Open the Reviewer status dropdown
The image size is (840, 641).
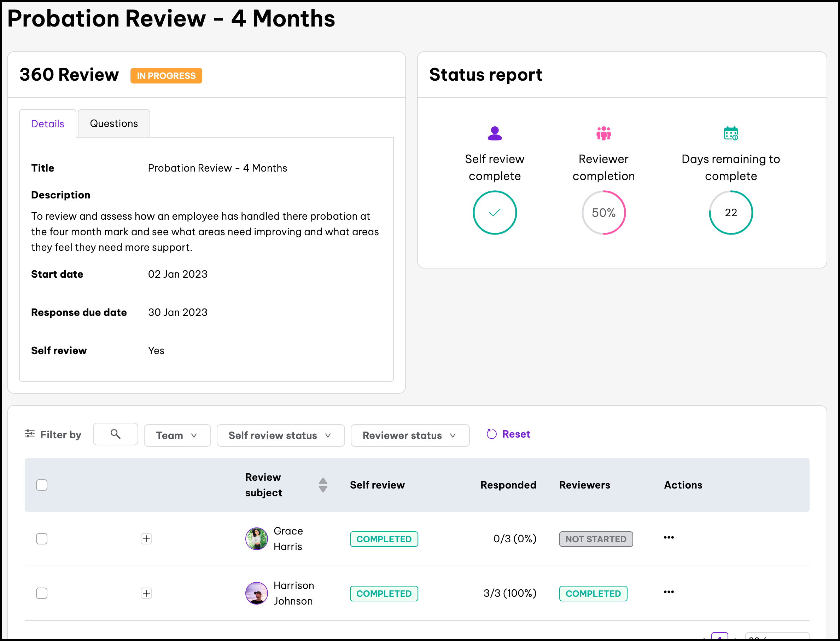(x=409, y=435)
